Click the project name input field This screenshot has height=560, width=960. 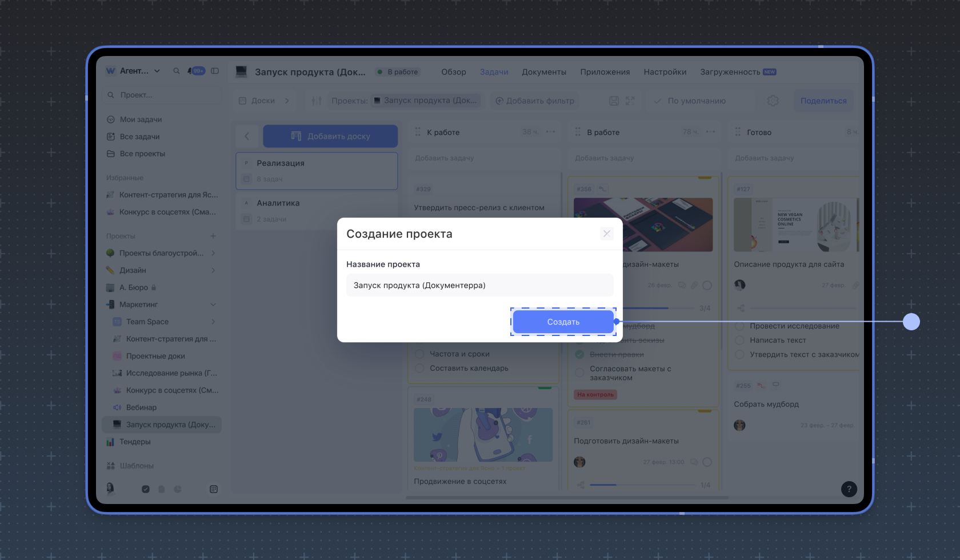tap(479, 285)
